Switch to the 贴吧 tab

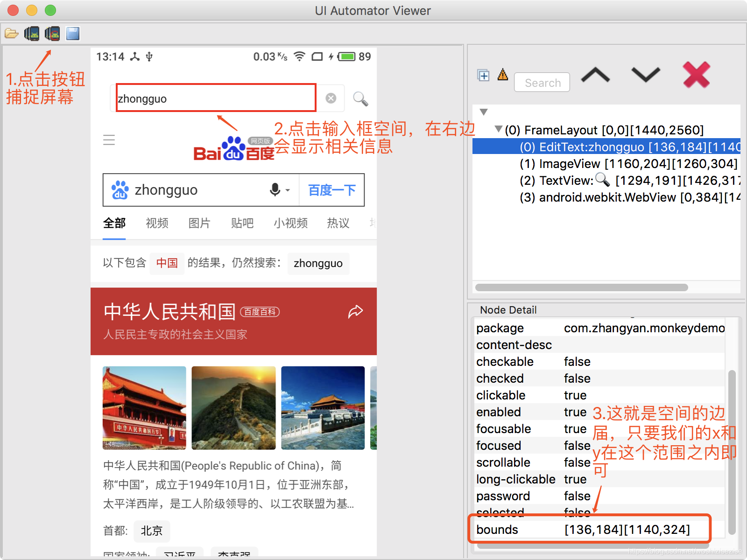click(x=242, y=223)
